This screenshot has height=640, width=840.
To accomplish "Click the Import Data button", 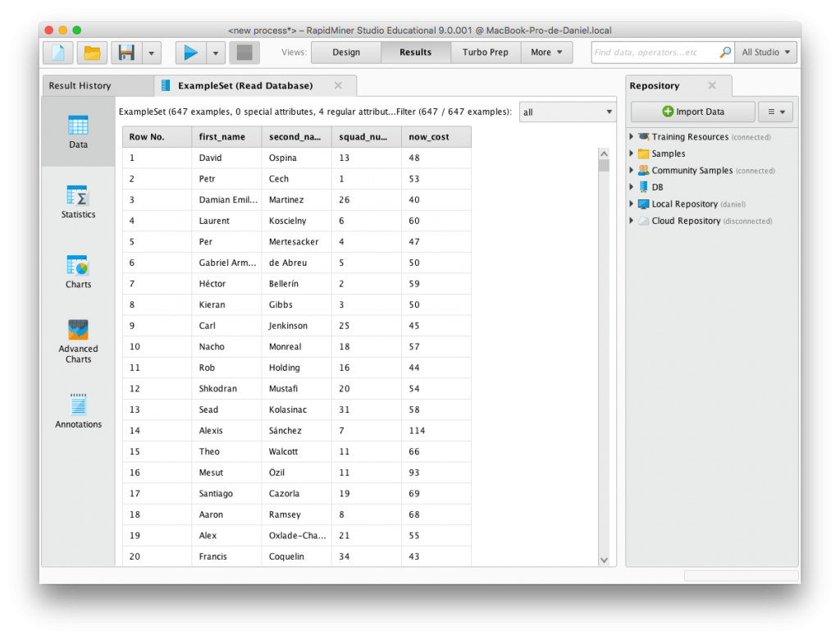I will 692,112.
